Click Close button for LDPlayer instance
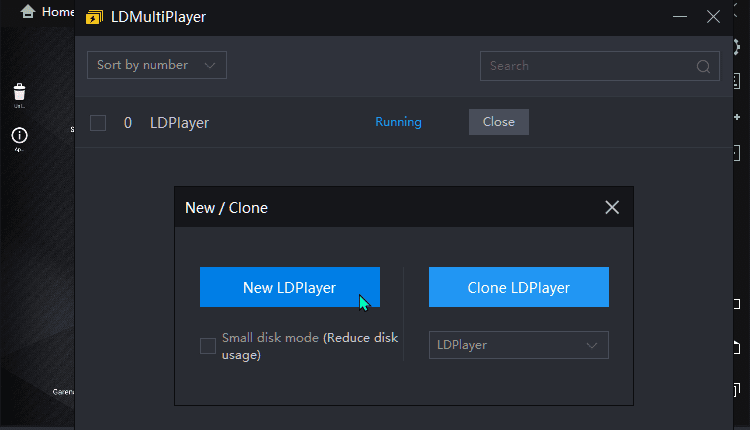Image resolution: width=750 pixels, height=430 pixels. pyautogui.click(x=498, y=122)
